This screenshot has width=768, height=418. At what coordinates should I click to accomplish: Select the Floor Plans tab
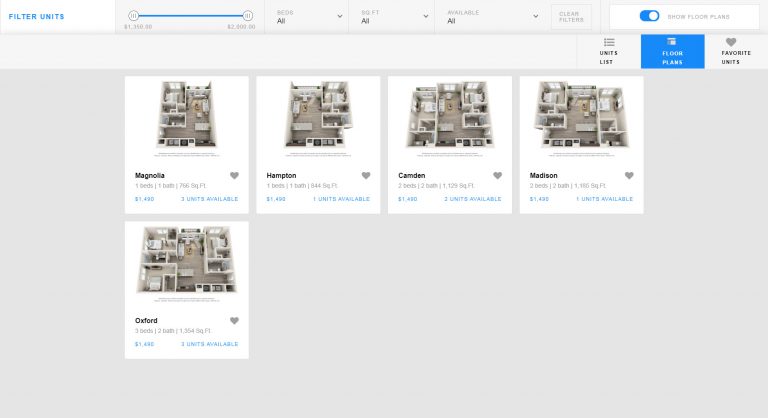coord(672,51)
